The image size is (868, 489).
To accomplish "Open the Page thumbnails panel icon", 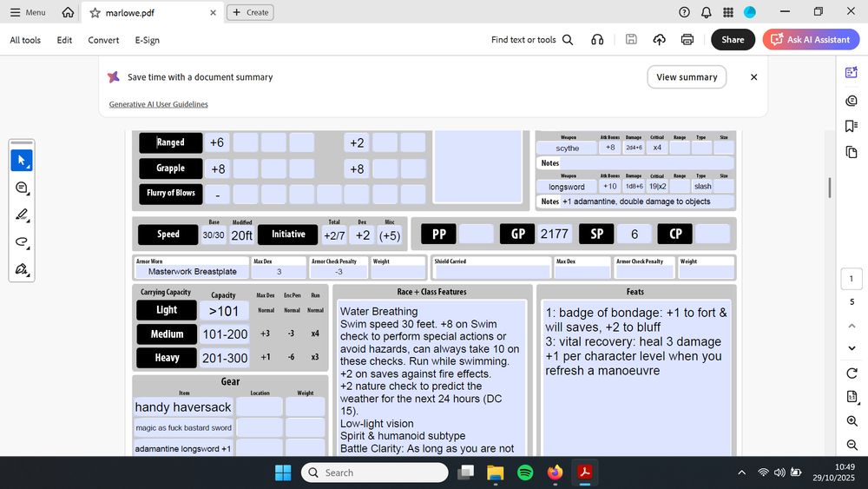I will pos(852,152).
